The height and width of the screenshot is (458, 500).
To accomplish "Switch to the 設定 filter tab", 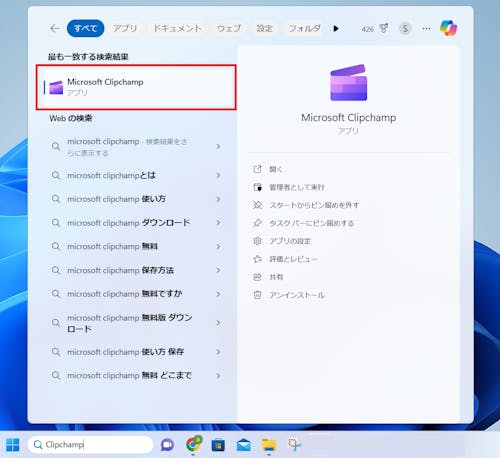I will coord(265,28).
